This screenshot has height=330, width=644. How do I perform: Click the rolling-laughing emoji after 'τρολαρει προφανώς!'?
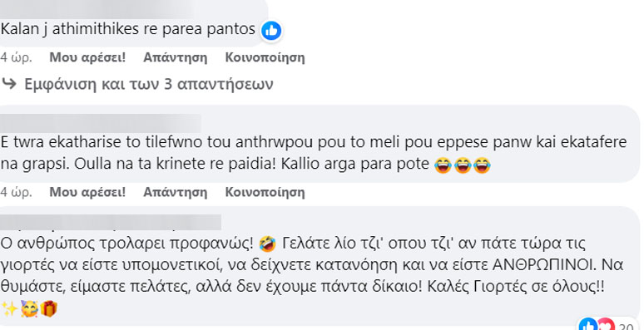coord(268,244)
